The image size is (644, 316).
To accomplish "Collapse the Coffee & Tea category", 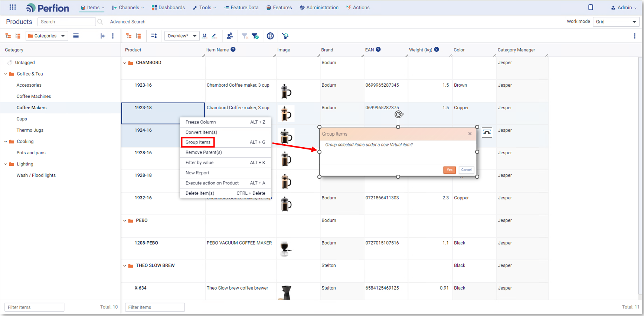I will (x=6, y=74).
